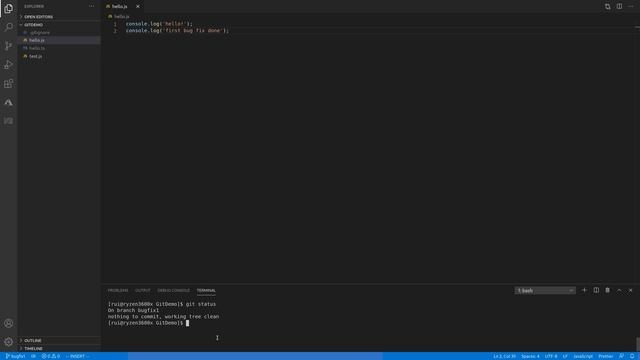Open the Extensions view
This screenshot has width=640, height=360.
coord(8,83)
